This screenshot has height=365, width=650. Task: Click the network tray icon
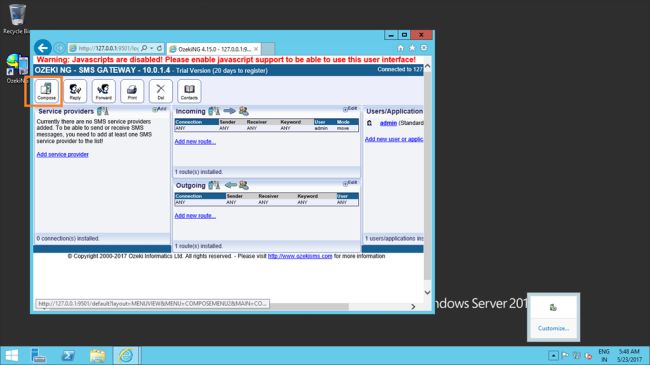[x=577, y=355]
